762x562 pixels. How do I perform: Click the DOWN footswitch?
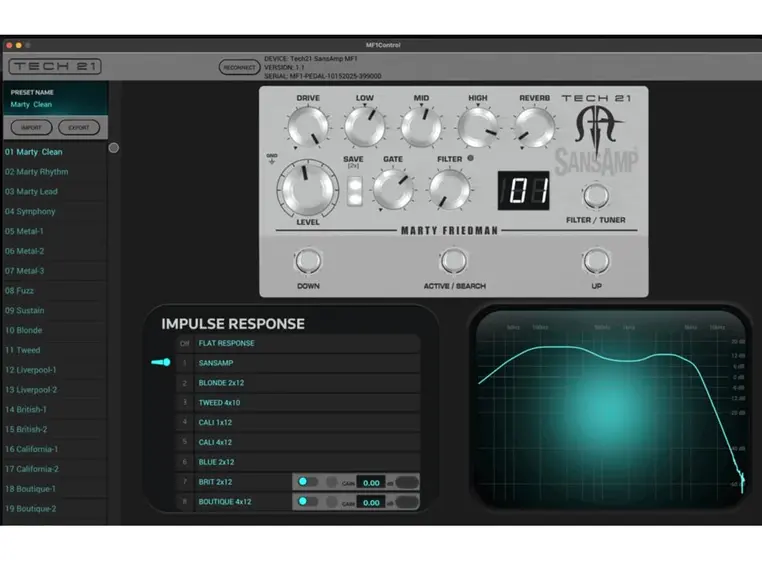tap(308, 261)
